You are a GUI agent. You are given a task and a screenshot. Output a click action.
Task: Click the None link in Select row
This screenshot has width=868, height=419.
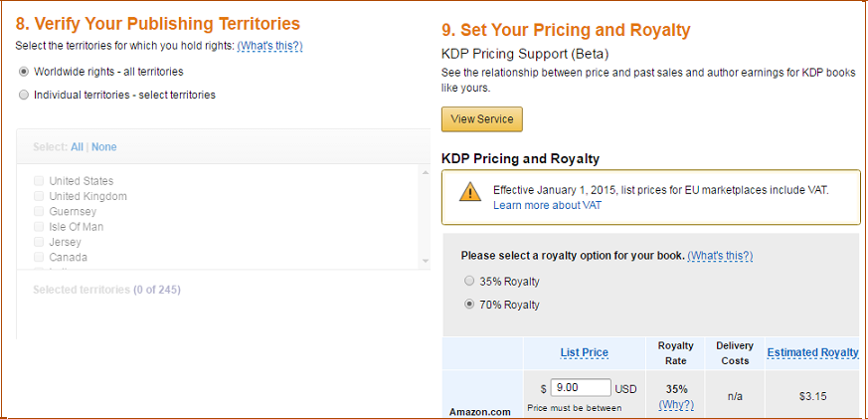(104, 147)
